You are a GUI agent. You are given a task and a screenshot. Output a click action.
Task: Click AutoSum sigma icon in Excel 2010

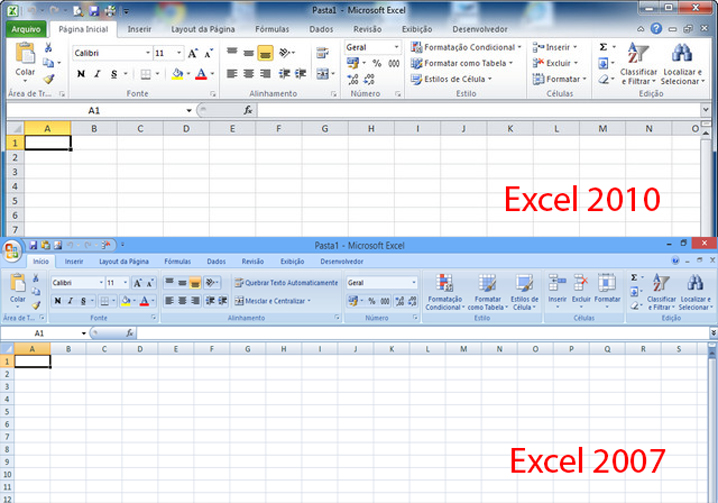click(x=604, y=47)
